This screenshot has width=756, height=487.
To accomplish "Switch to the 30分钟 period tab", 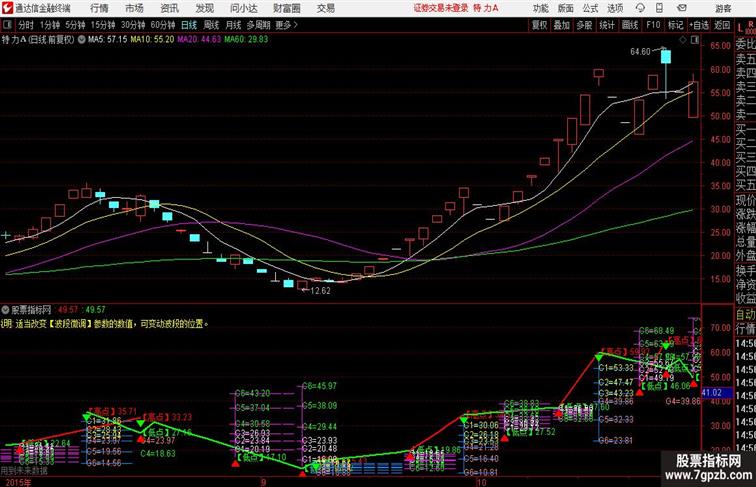I will (133, 25).
